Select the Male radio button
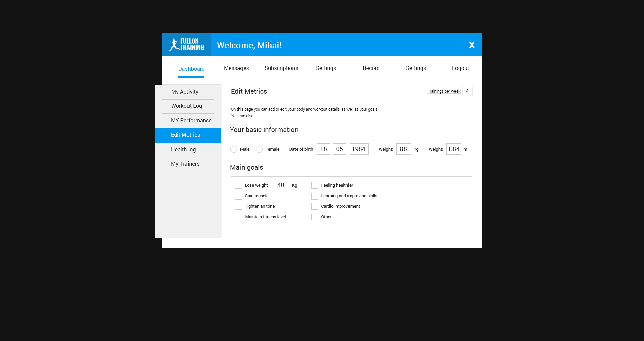This screenshot has width=644, height=341. click(x=234, y=149)
